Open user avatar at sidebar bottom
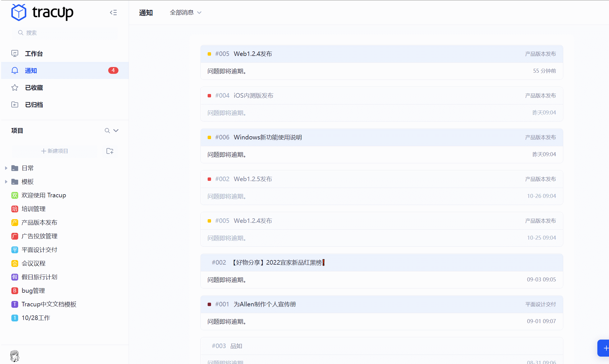Image resolution: width=609 pixels, height=364 pixels. 14,356
